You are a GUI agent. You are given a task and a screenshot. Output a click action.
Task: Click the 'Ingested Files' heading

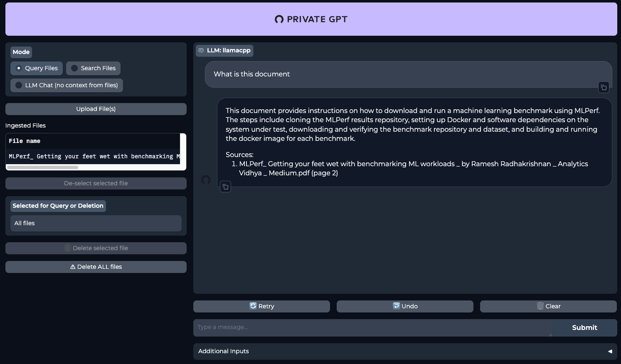tap(25, 125)
